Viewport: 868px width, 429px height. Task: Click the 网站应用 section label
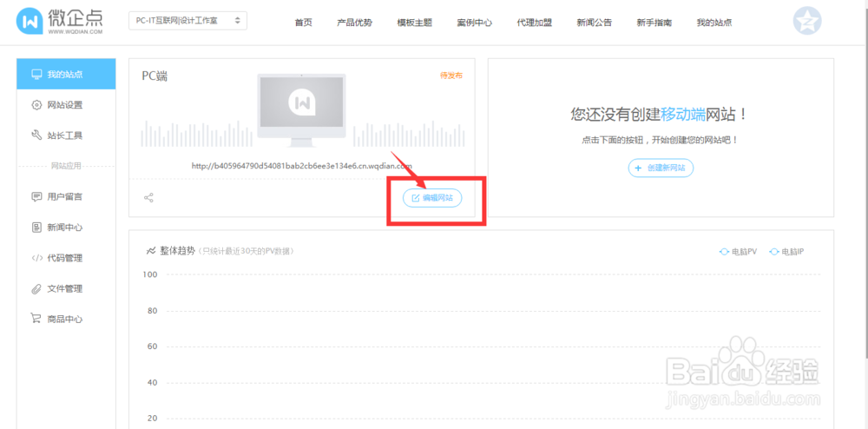click(67, 166)
